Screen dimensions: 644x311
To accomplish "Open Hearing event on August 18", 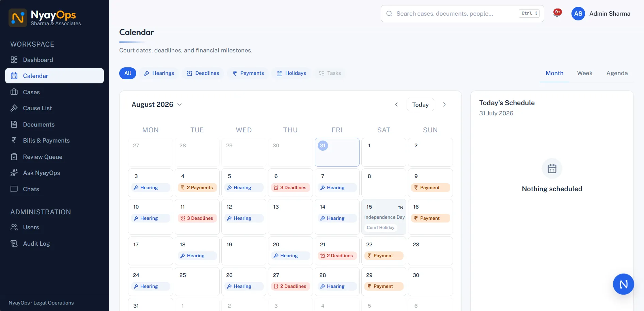I will tap(197, 256).
